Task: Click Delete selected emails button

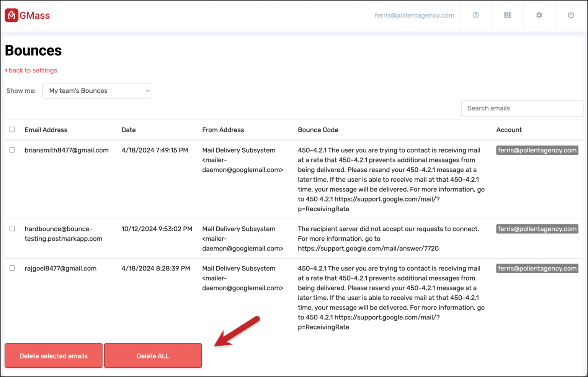Action: 54,356
